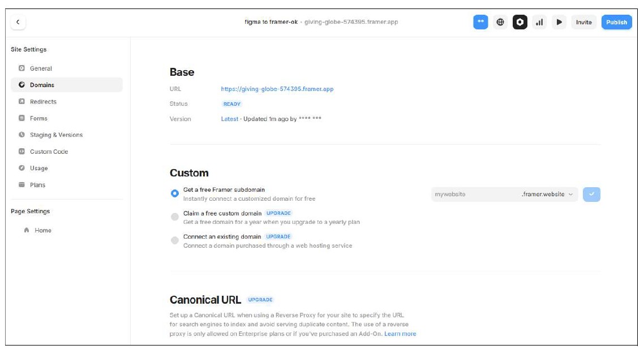The image size is (644, 354).
Task: Click the globe icon in top toolbar
Action: point(500,22)
